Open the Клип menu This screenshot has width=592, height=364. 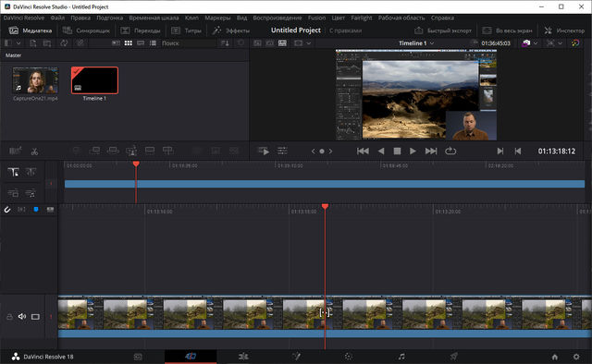coord(191,18)
